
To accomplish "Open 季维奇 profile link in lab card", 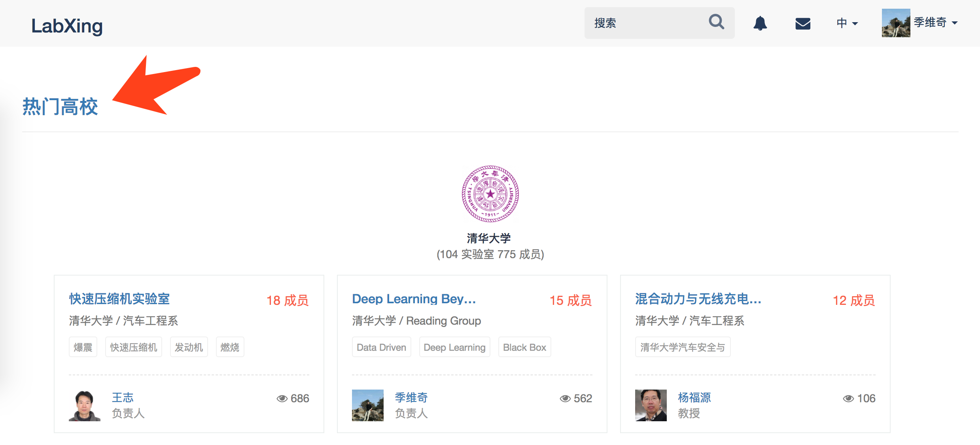I will pyautogui.click(x=411, y=397).
